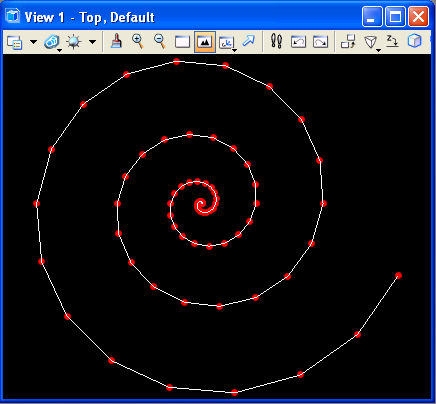Select the Zoom Out magnifier tool

(x=160, y=41)
